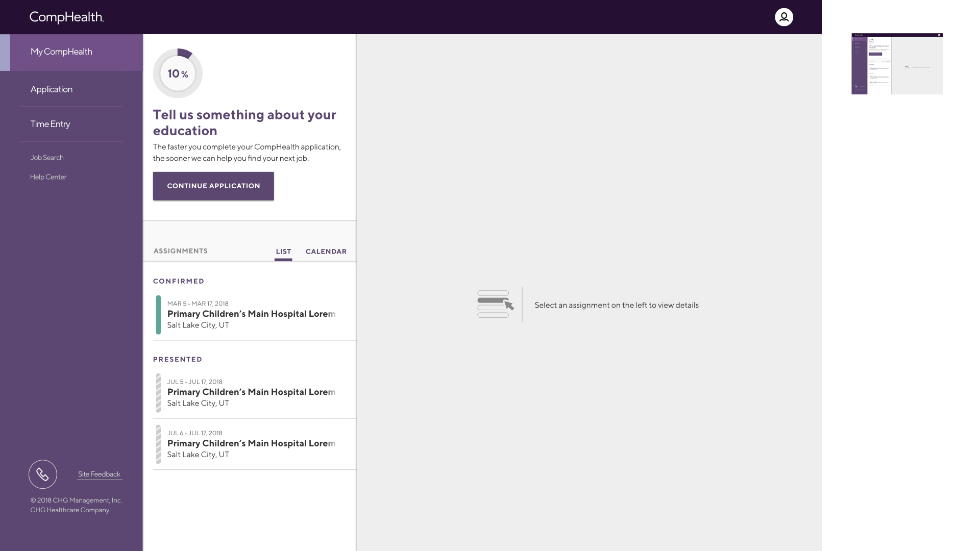Viewport: 980px width, 551px height.
Task: Click the Presented group heading
Action: click(178, 359)
